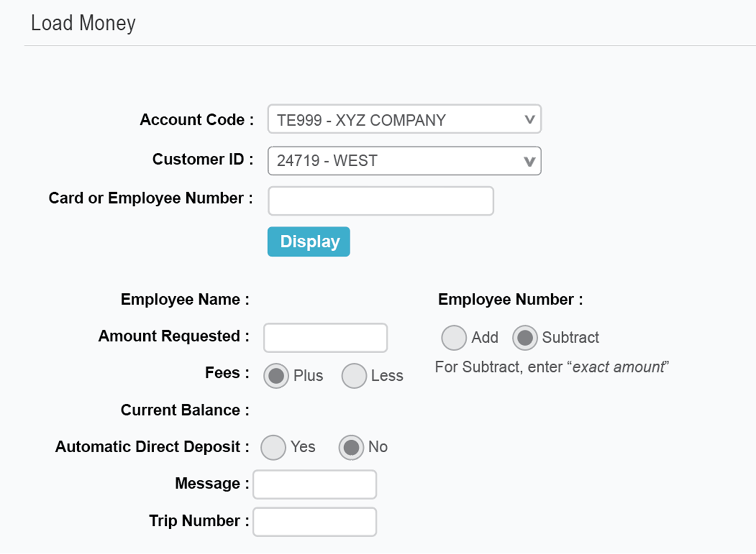Click the Customer ID dropdown chevron arrow
This screenshot has height=554, width=756.
click(x=529, y=161)
